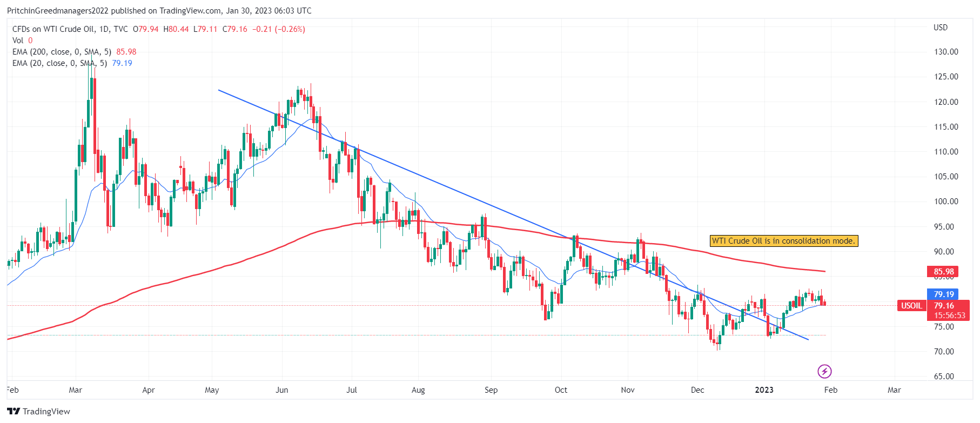Click the Oct time axis label
The width and height of the screenshot is (980, 423).
point(561,390)
